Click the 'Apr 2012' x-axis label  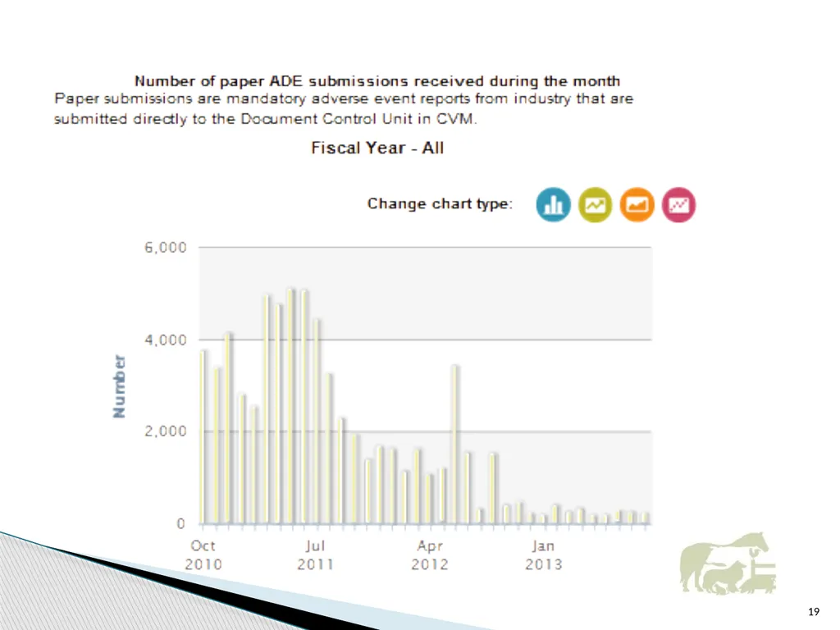(x=430, y=555)
